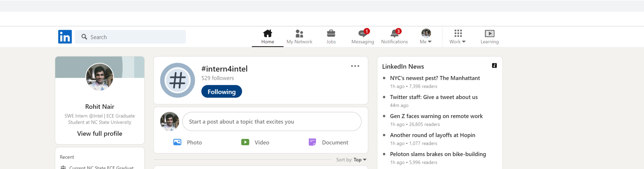Screen dimensions: 644x169
Task: Open the Notifications bell icon
Action: coord(394,34)
